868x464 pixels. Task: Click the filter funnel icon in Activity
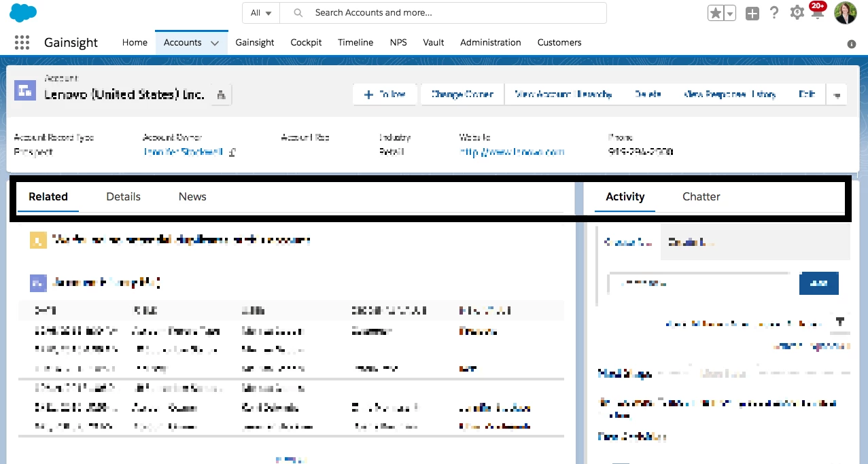coord(839,322)
